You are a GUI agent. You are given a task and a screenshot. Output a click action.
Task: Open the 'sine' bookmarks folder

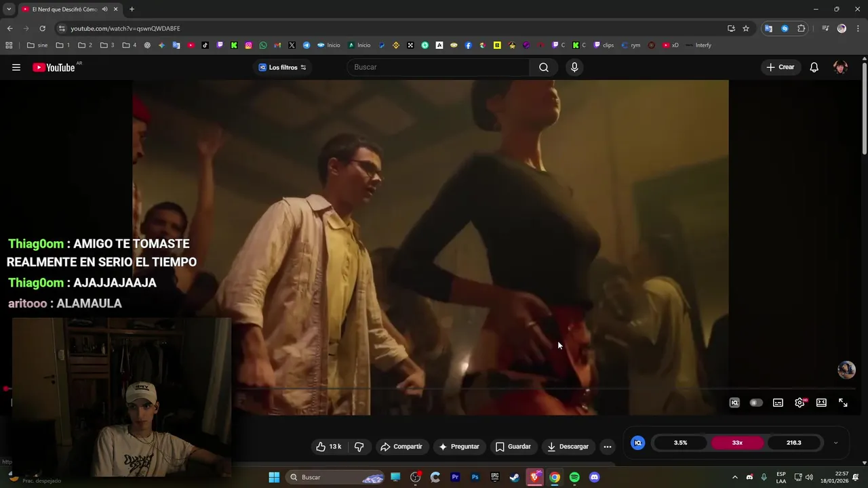(x=37, y=45)
